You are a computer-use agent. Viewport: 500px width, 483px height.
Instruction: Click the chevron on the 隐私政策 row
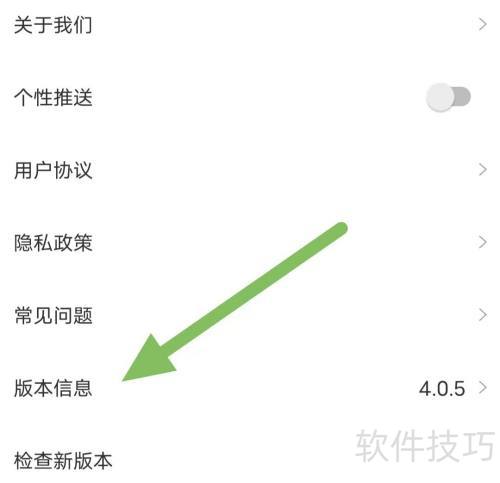483,242
